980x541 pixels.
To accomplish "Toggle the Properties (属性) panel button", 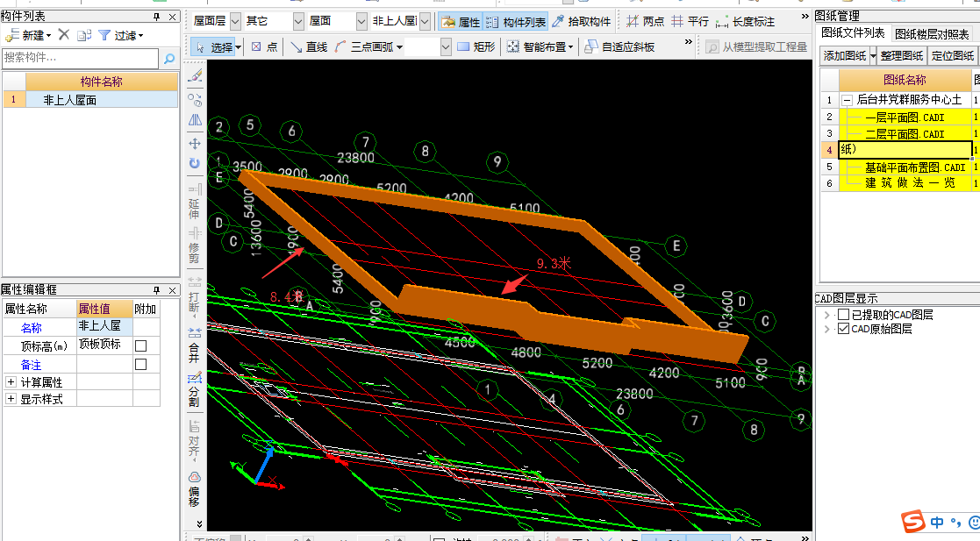I will pos(460,22).
